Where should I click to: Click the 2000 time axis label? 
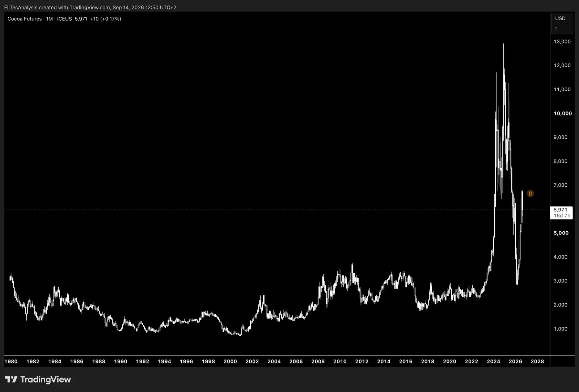[230, 361]
